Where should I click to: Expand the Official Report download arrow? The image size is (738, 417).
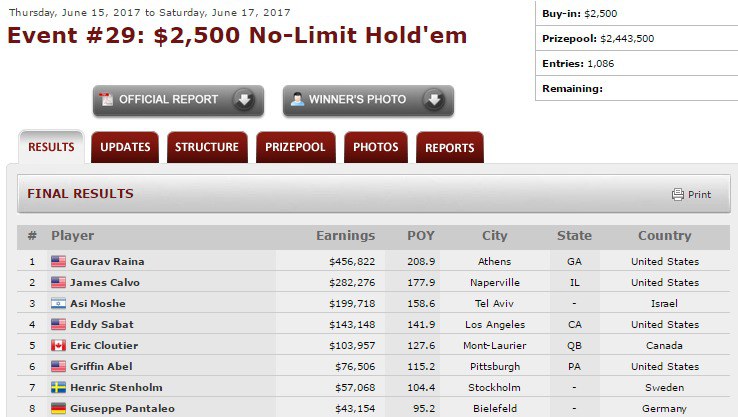tap(243, 100)
